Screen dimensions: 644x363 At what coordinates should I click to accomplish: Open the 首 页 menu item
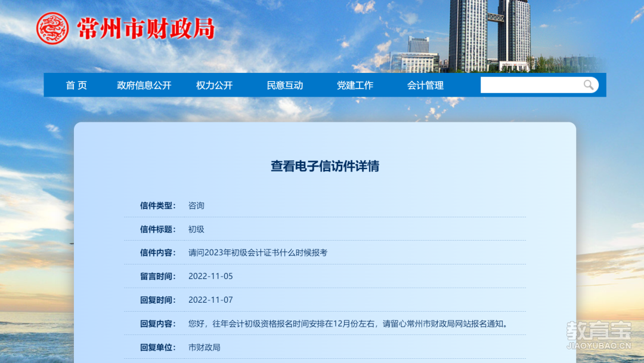point(76,85)
